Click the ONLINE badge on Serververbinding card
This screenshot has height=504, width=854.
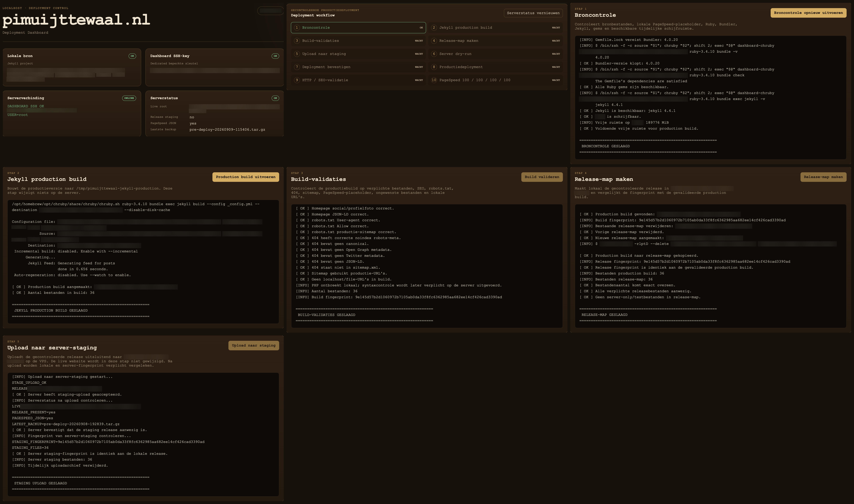click(x=129, y=98)
